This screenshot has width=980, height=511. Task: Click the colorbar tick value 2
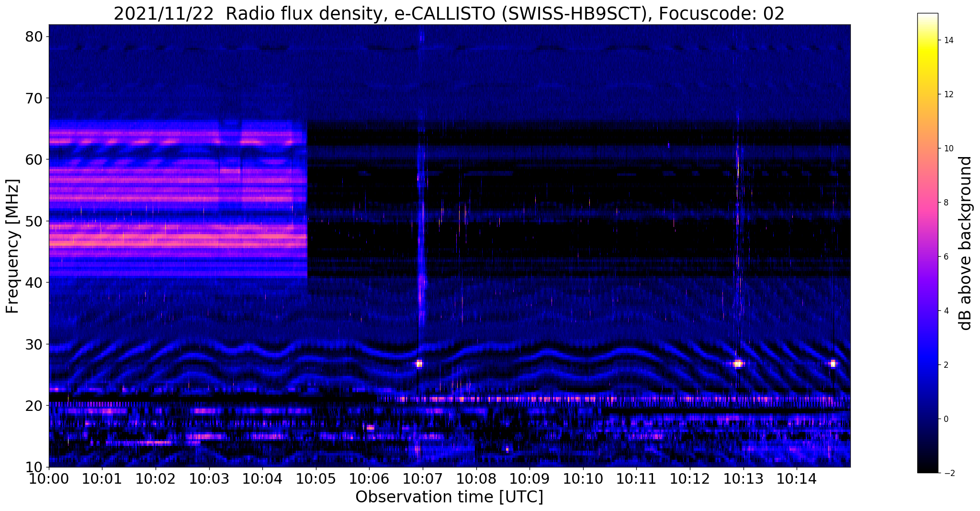click(945, 365)
